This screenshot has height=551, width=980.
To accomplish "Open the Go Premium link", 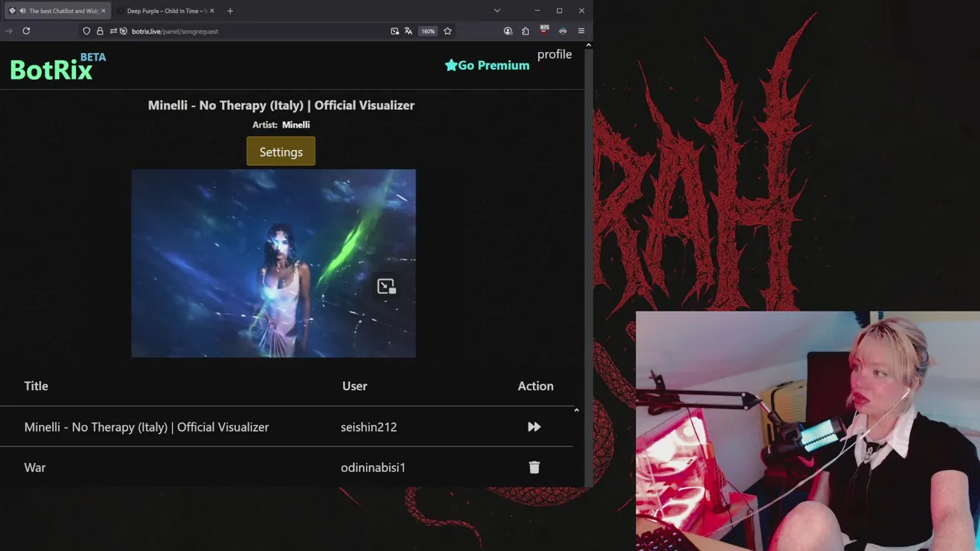I will tap(487, 65).
